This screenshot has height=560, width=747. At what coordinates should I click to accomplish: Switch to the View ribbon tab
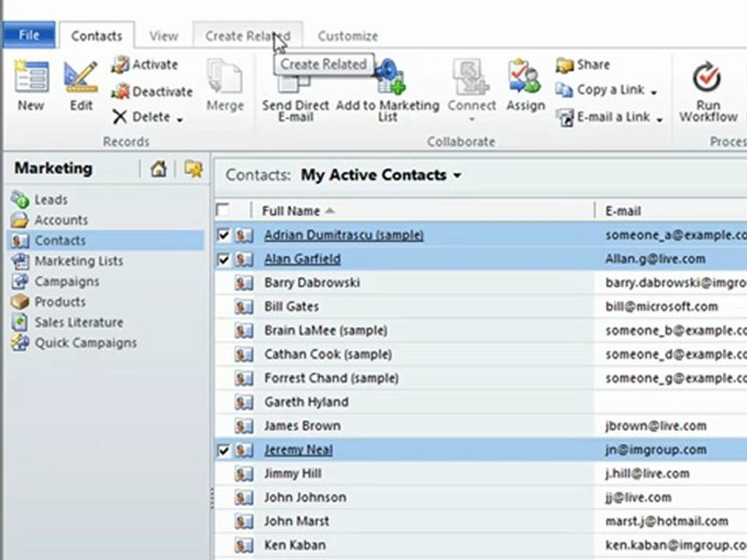[163, 36]
